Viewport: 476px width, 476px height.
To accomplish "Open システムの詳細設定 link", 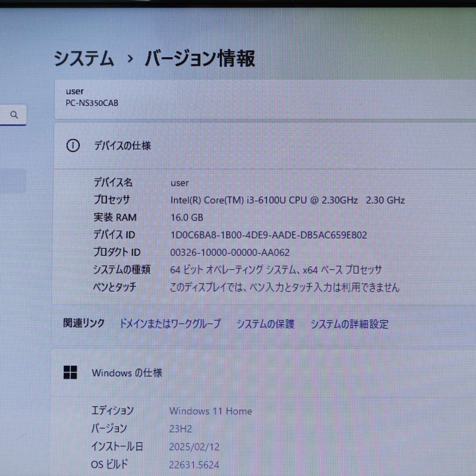I will (349, 324).
